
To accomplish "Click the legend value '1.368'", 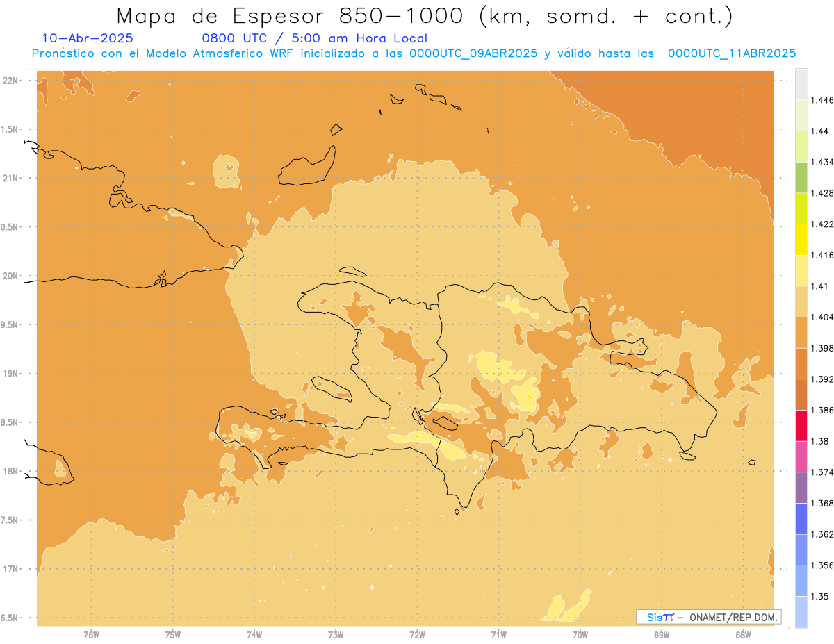I will point(821,504).
